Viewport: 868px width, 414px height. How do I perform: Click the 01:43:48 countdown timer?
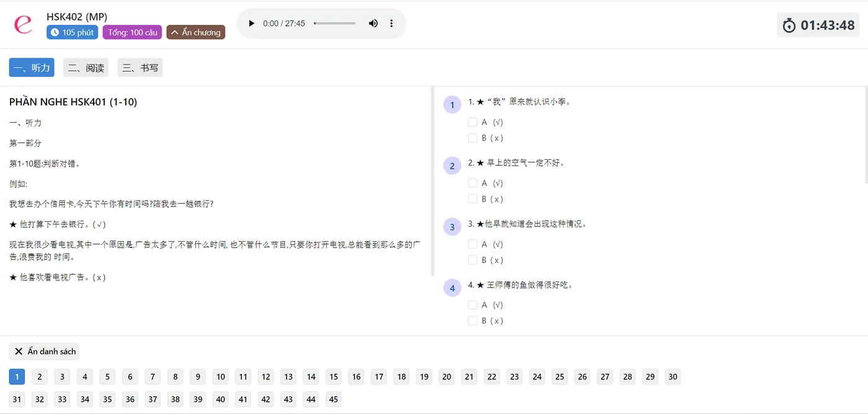click(828, 25)
